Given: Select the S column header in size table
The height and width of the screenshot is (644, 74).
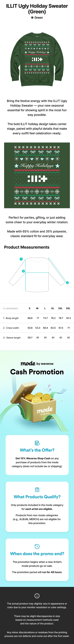Looking at the screenshot, I should 29,308.
